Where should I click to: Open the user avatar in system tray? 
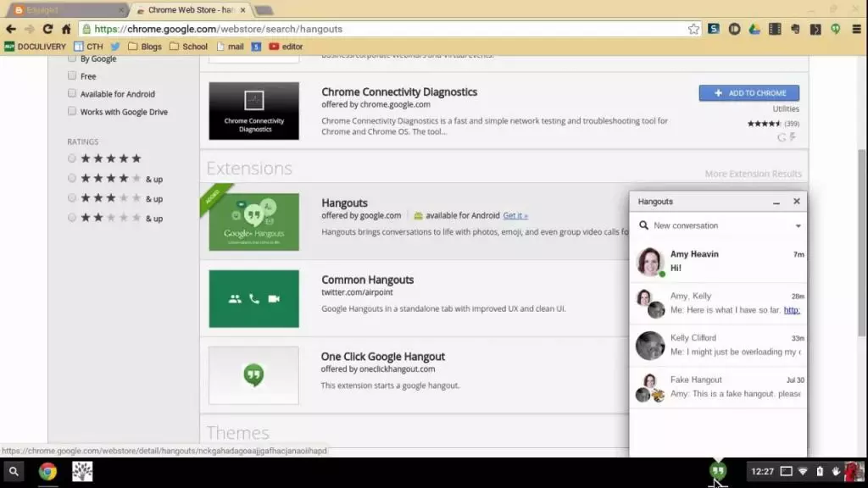point(854,471)
